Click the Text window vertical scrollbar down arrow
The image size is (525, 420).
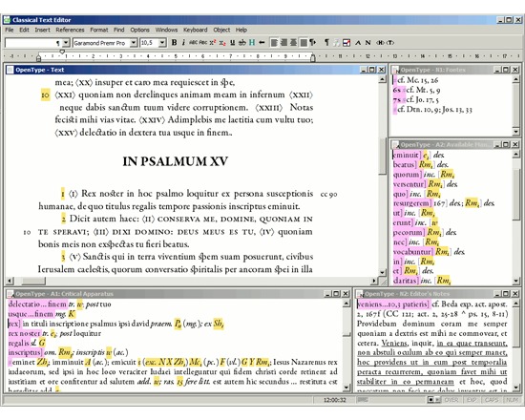[382, 272]
